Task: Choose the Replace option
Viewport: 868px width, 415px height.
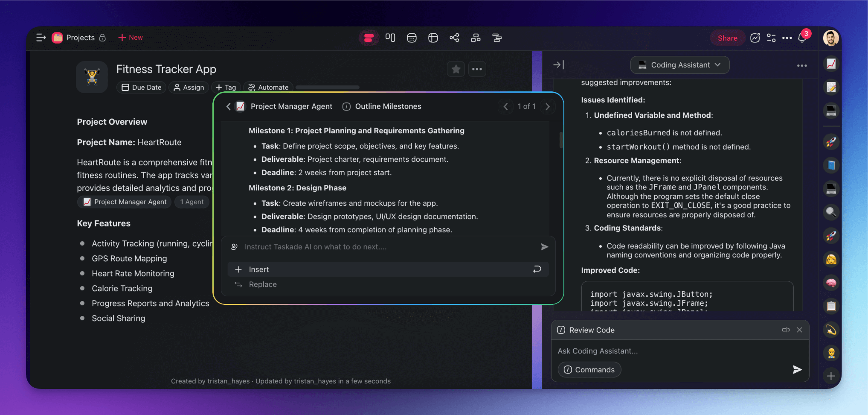Action: coord(263,284)
